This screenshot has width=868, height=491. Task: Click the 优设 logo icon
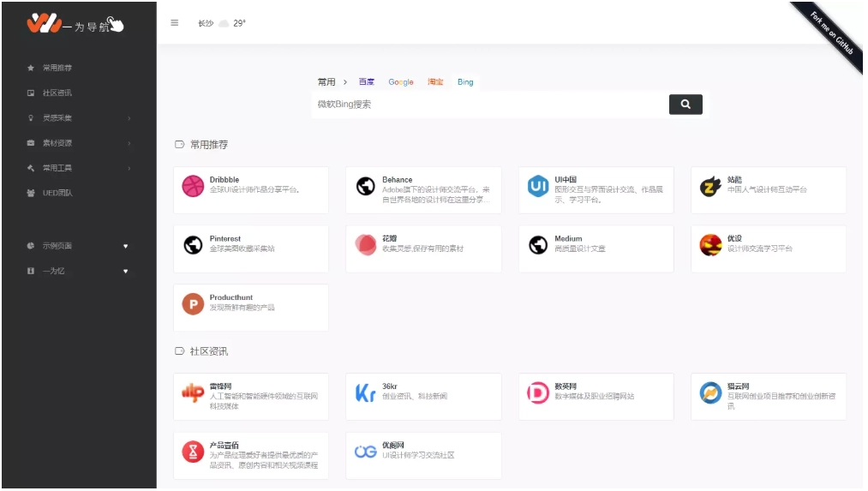[x=710, y=245]
